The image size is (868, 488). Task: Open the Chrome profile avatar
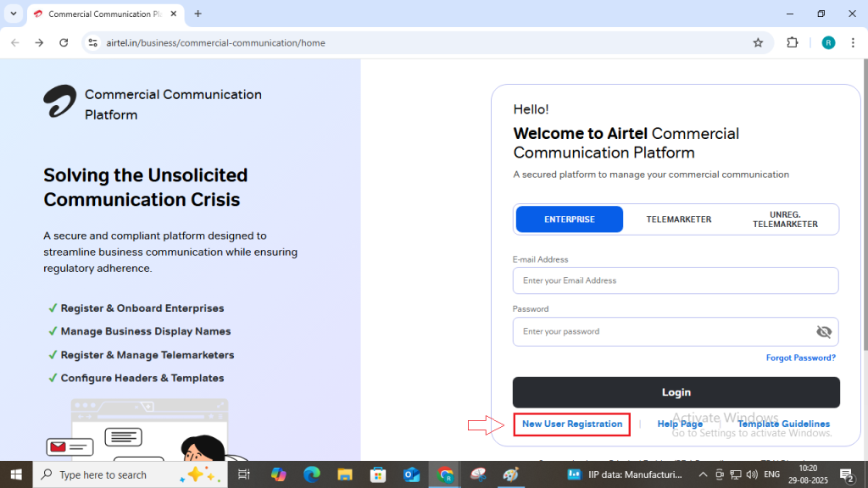click(828, 42)
